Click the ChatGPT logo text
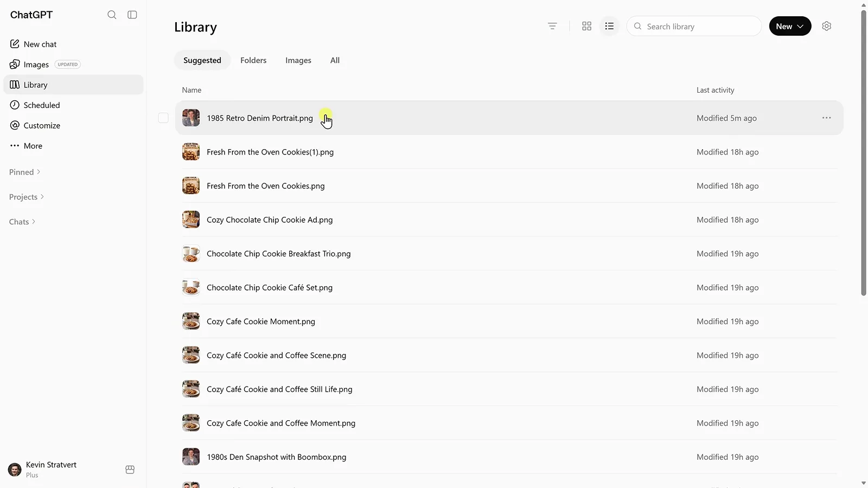 31,15
